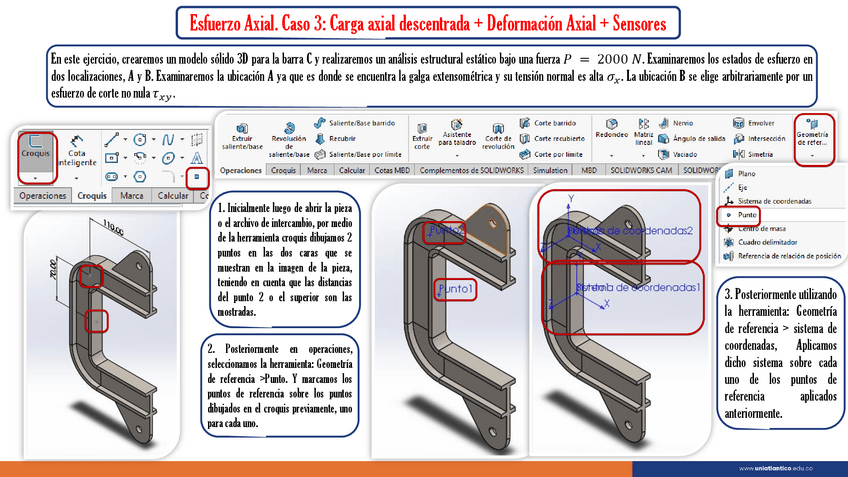The image size is (848, 477).
Task: Switch to Cotas MBD ribbon tab
Action: tap(392, 170)
